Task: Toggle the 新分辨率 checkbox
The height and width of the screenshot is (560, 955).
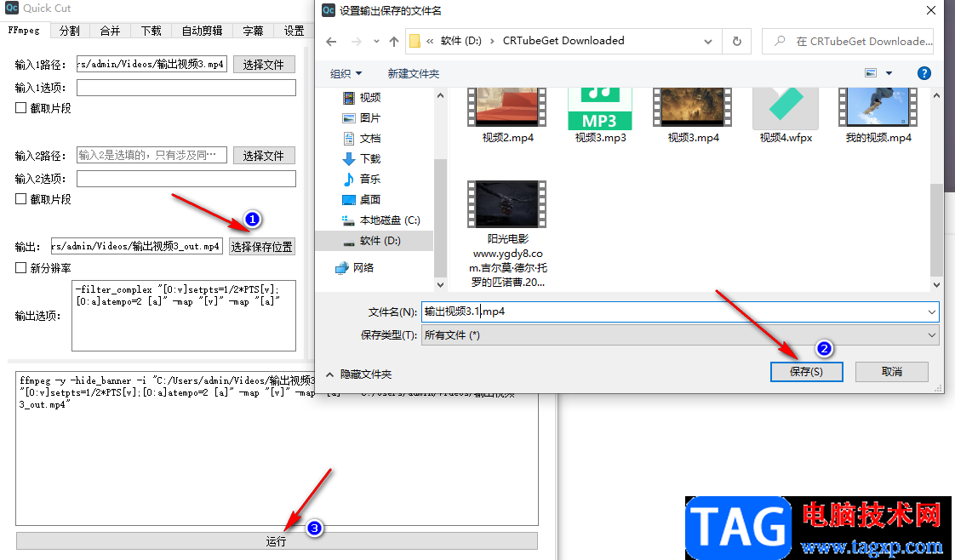Action: [x=20, y=268]
